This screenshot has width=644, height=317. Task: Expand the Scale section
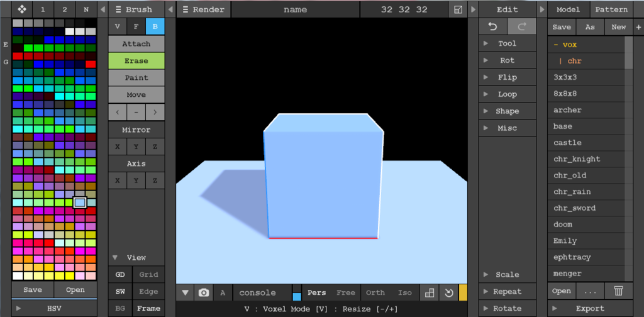pyautogui.click(x=508, y=275)
